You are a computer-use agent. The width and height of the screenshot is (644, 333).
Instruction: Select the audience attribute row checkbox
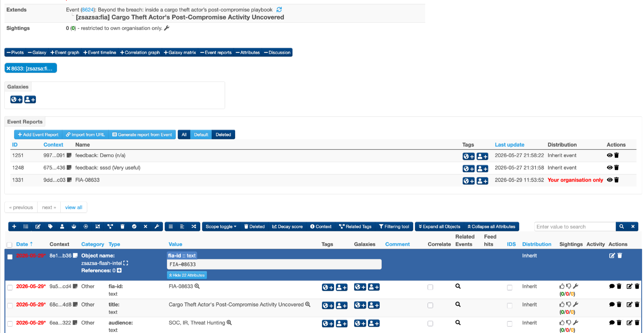(10, 324)
